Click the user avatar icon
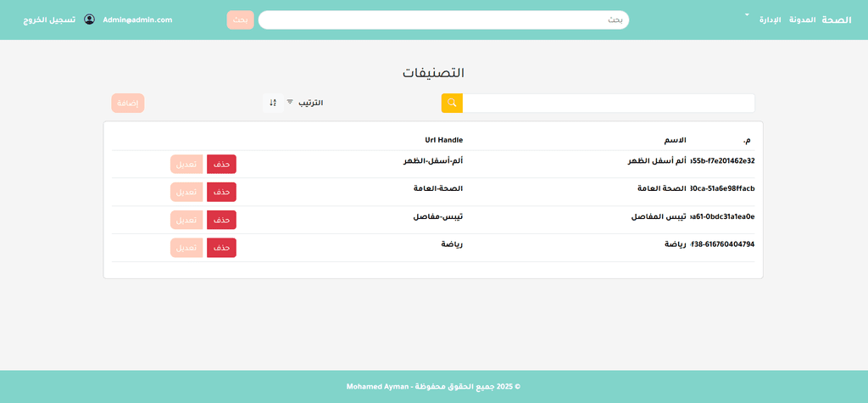This screenshot has height=403, width=868. click(x=89, y=20)
